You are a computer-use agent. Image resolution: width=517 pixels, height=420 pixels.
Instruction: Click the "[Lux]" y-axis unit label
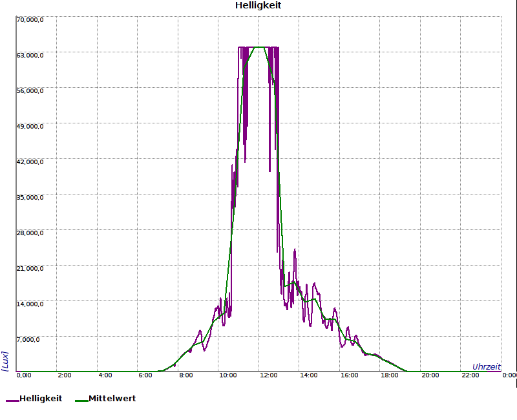click(x=5, y=361)
